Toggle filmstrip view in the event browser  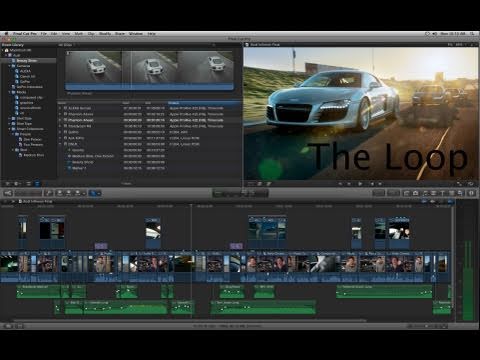[x=29, y=184]
